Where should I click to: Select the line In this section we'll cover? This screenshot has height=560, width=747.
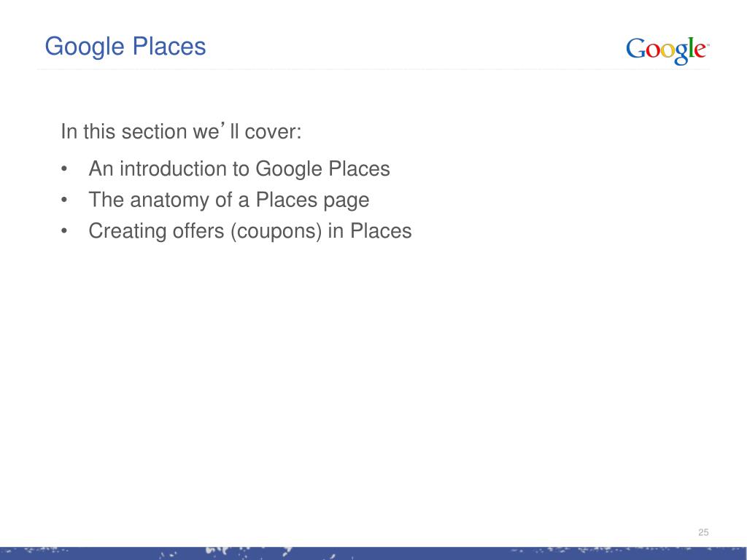click(181, 131)
